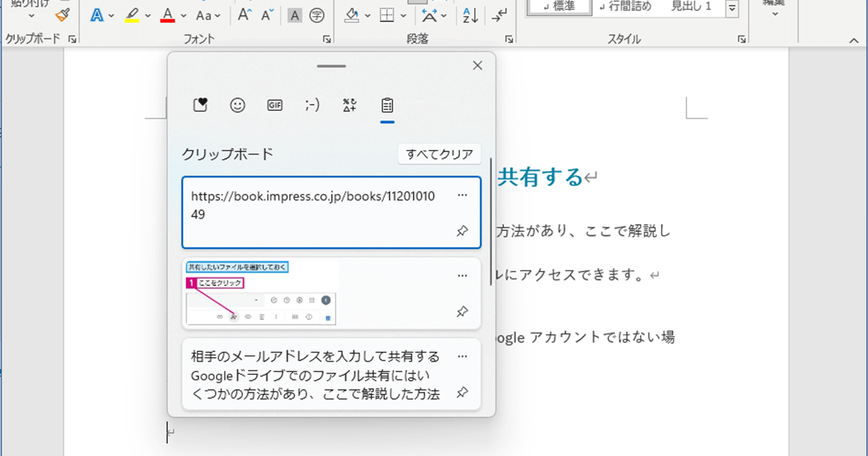Screen dimensions: 868x456
Task: Open the symbols tab in panel
Action: [x=350, y=105]
